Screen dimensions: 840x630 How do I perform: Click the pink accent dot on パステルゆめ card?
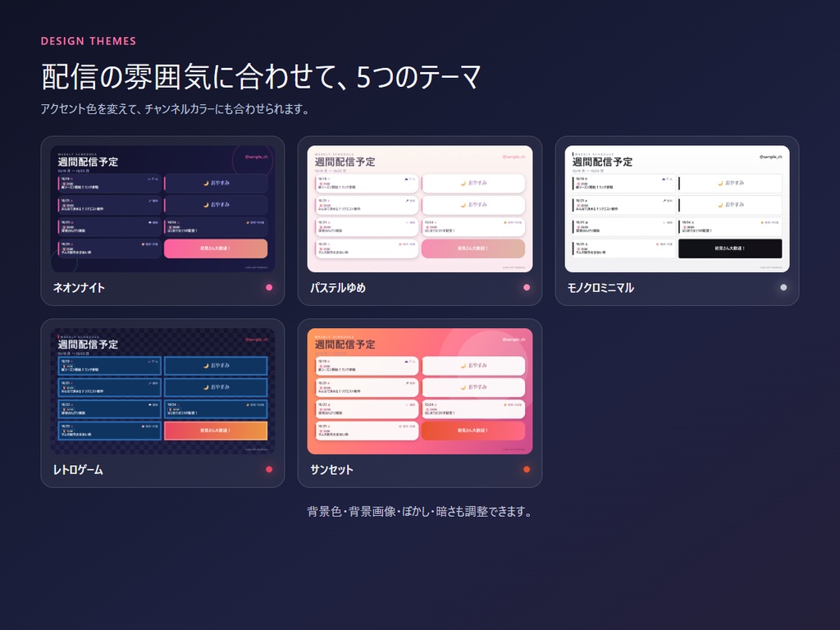(x=527, y=288)
